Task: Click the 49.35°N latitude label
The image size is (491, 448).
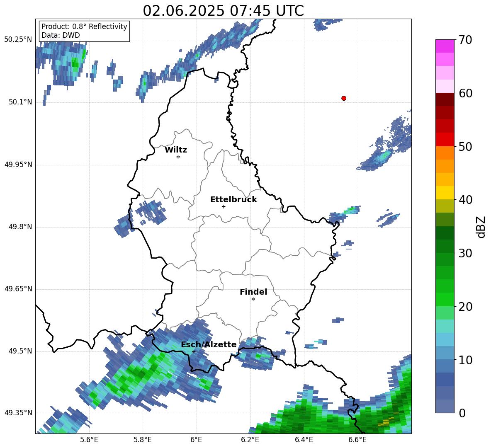Action: click(x=18, y=413)
